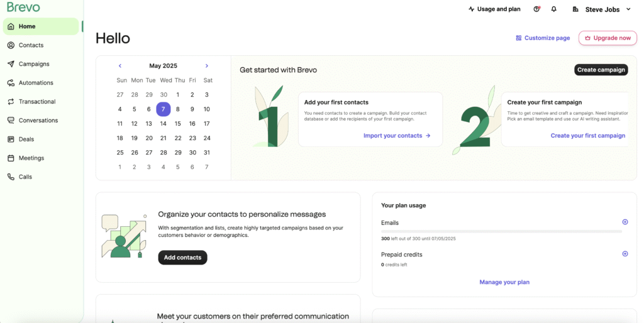Click the Campaigns paper plane icon
644x323 pixels.
click(x=11, y=64)
